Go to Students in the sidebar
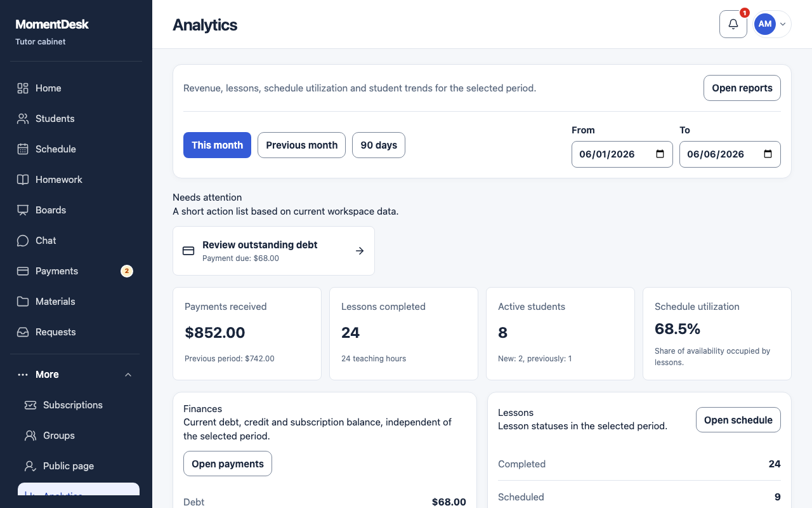Screen dimensions: 812x508 tap(75, 119)
